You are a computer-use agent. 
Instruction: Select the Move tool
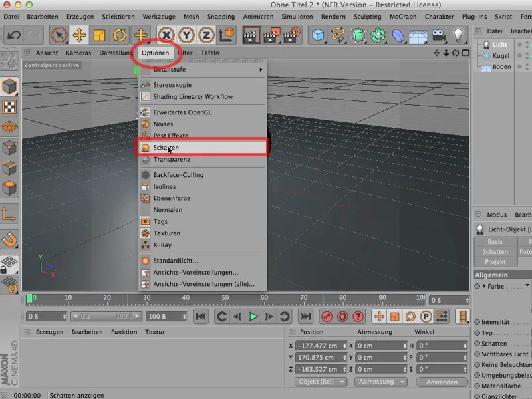click(x=79, y=35)
